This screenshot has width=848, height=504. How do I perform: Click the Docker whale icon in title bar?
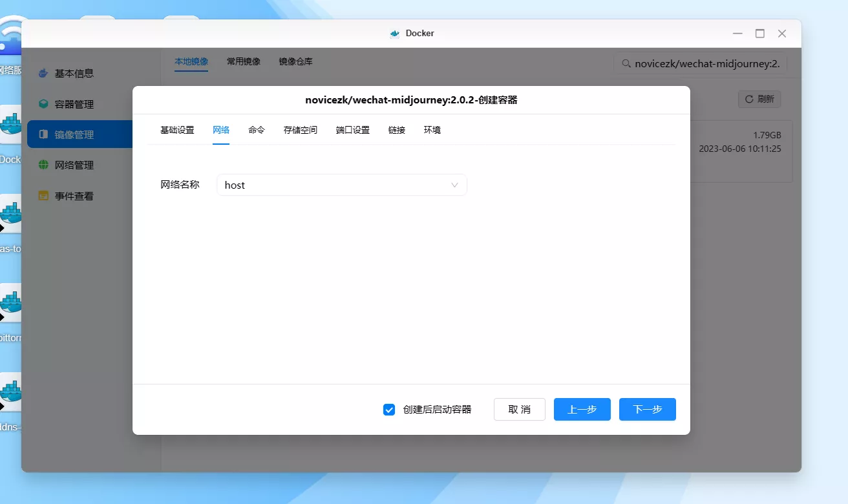coord(395,34)
